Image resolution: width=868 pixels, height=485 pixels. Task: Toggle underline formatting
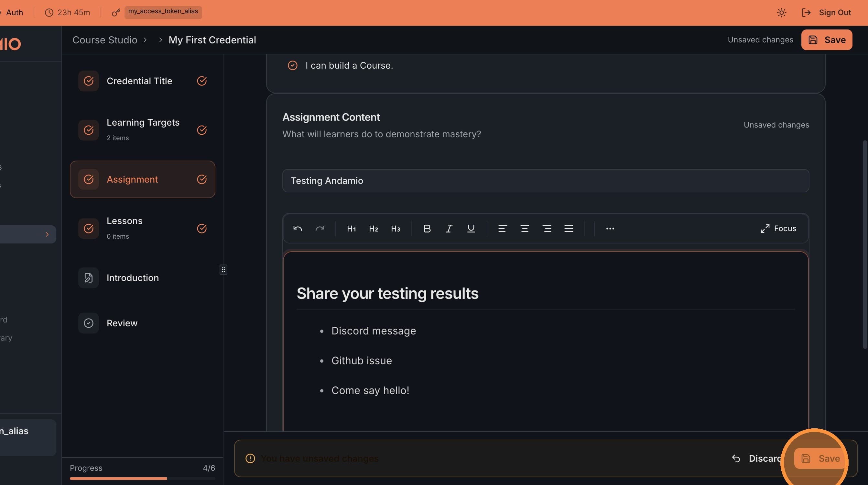coord(471,229)
